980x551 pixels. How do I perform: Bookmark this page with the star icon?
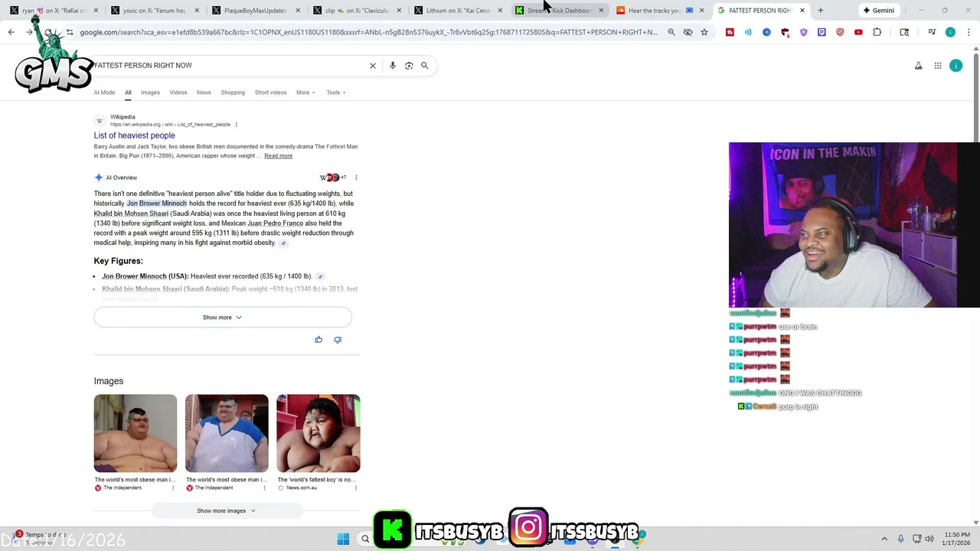click(704, 32)
